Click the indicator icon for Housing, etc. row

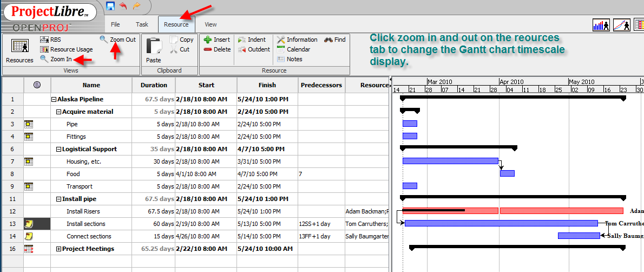28,161
